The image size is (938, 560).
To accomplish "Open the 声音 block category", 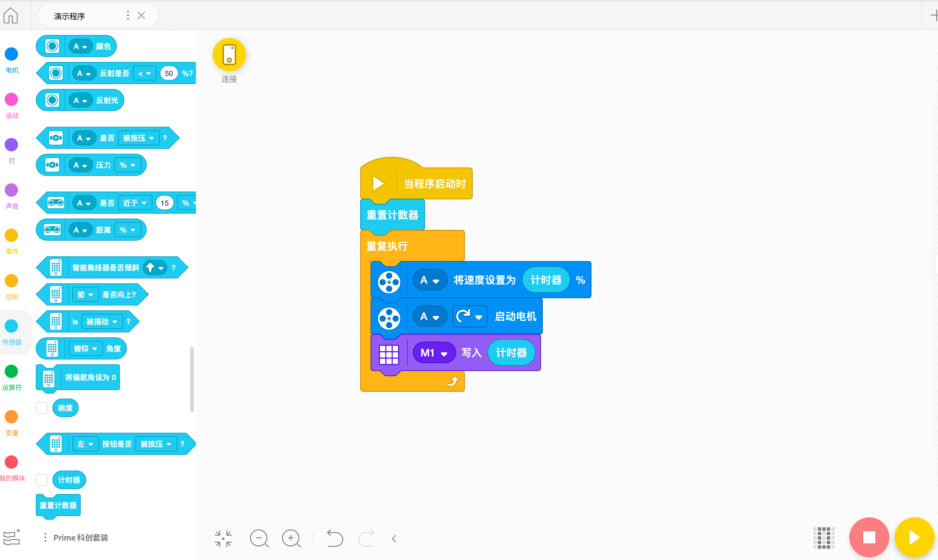I will 11,196.
